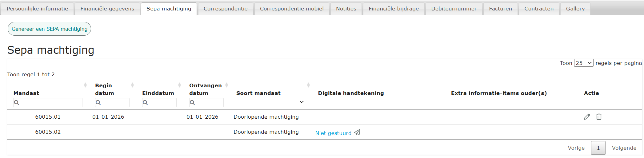Image resolution: width=644 pixels, height=158 pixels.
Task: Sort by the Begin datum column arrows
Action: [x=132, y=85]
